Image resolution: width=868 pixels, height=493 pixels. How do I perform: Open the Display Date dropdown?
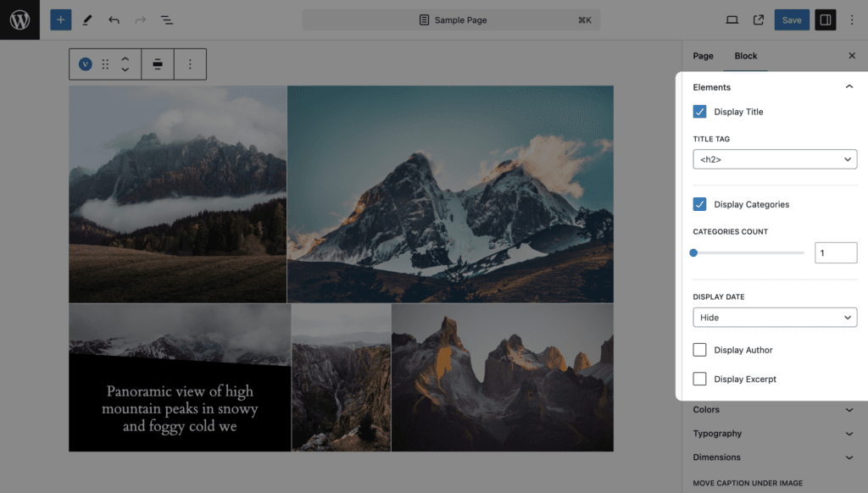coord(775,318)
